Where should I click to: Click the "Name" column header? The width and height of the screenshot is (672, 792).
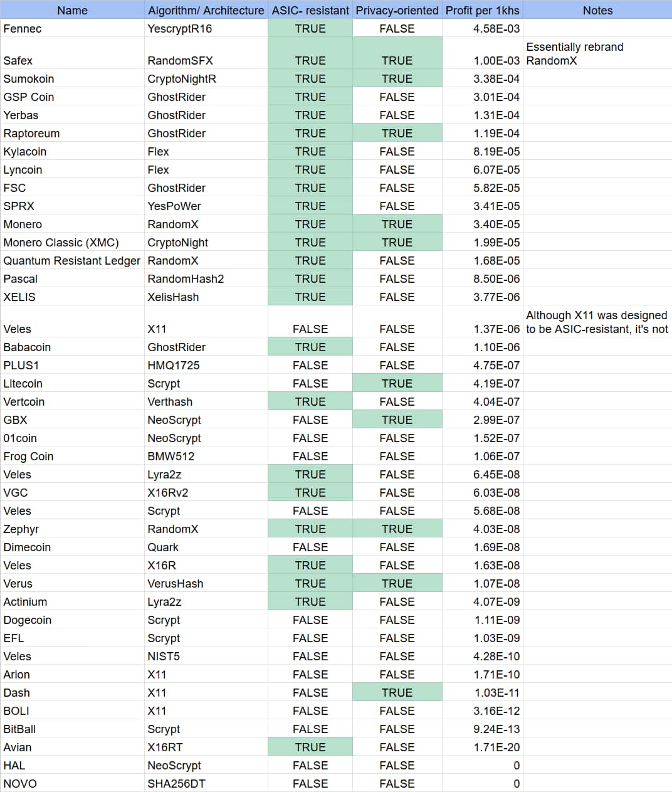point(72,10)
